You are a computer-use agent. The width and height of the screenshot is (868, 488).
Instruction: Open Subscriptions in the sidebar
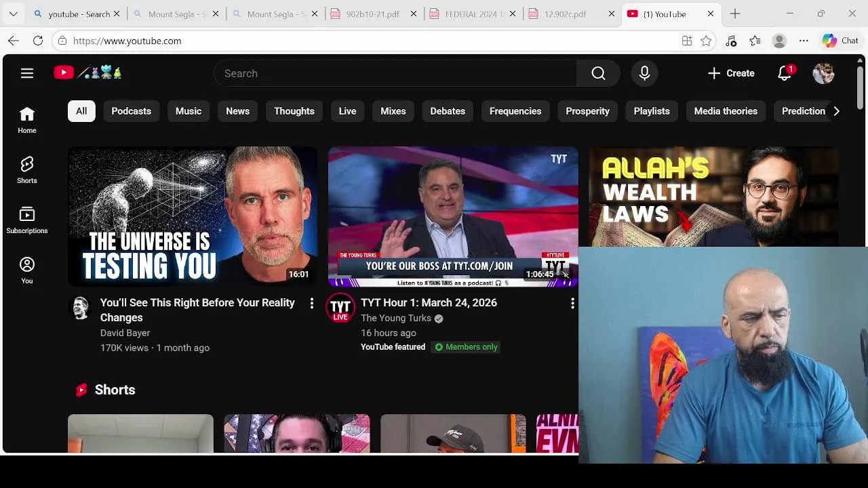(27, 220)
